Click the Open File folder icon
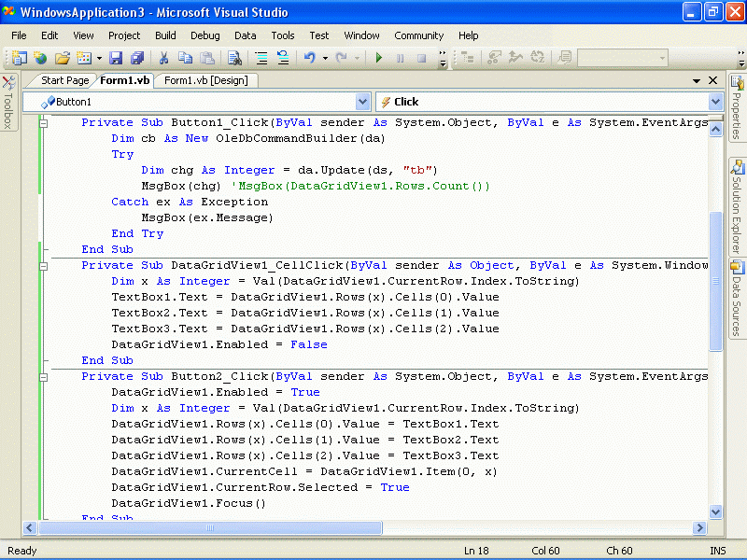747x560 pixels. (62, 58)
